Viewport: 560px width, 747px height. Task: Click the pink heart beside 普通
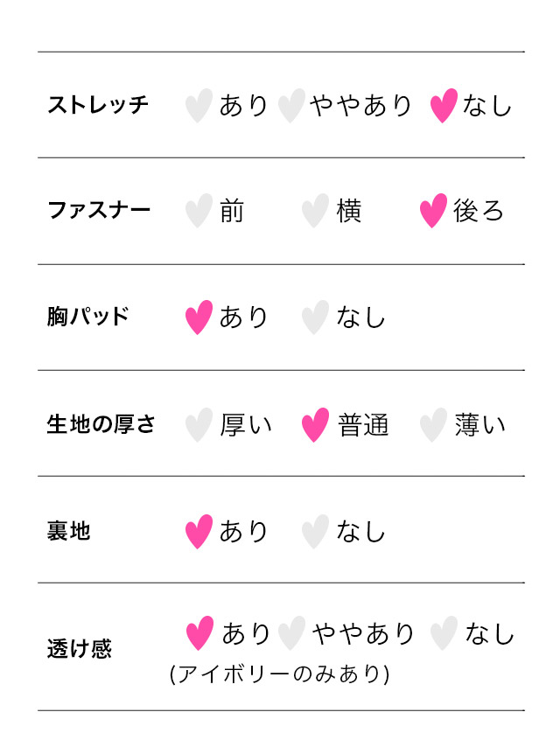point(315,425)
